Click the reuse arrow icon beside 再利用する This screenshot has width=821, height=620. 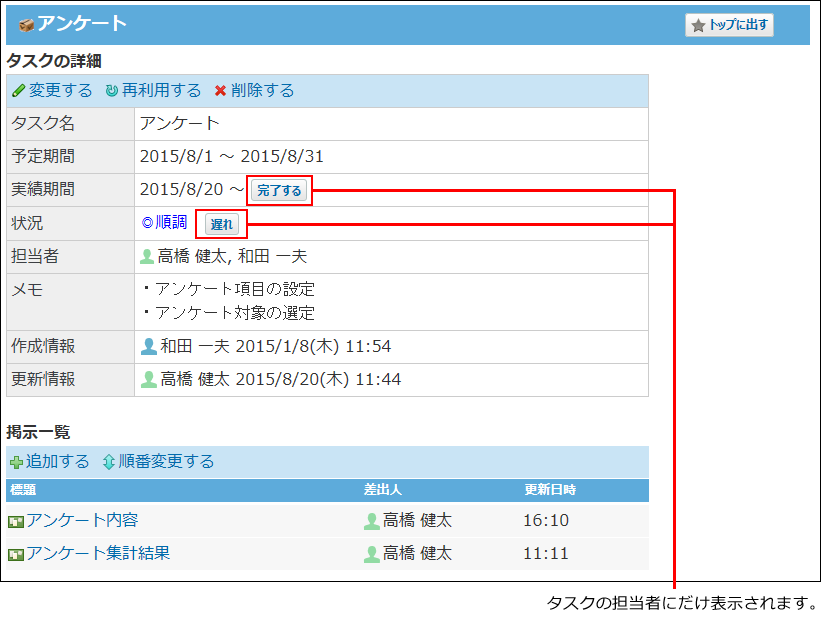[x=112, y=91]
